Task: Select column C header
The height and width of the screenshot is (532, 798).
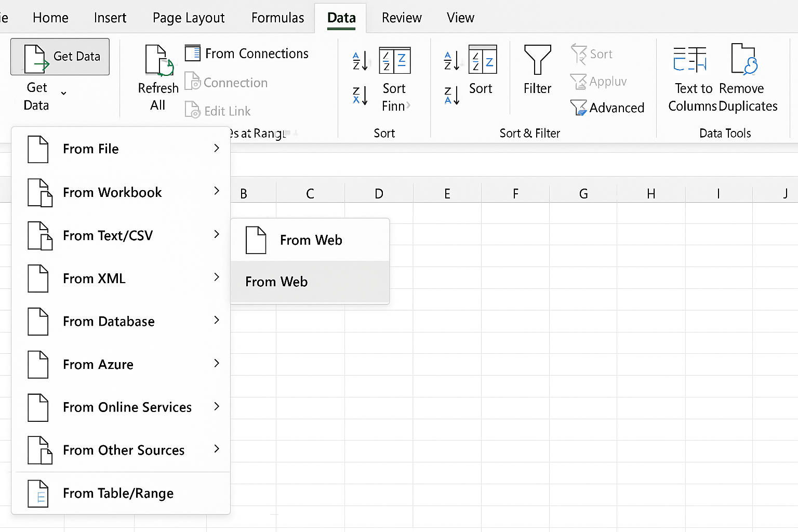Action: point(310,194)
